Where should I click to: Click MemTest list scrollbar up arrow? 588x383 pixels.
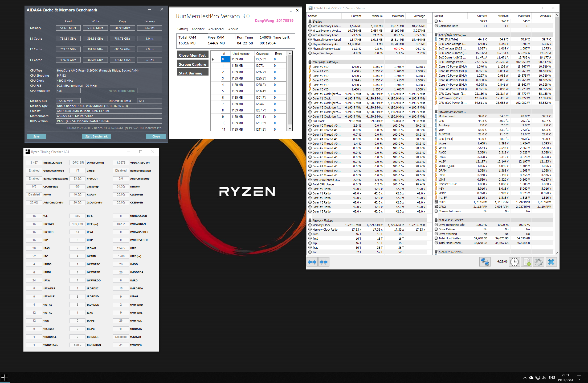290,53
